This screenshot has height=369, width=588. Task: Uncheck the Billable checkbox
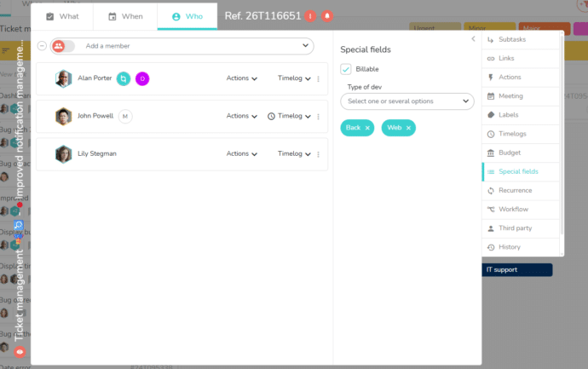pyautogui.click(x=346, y=69)
